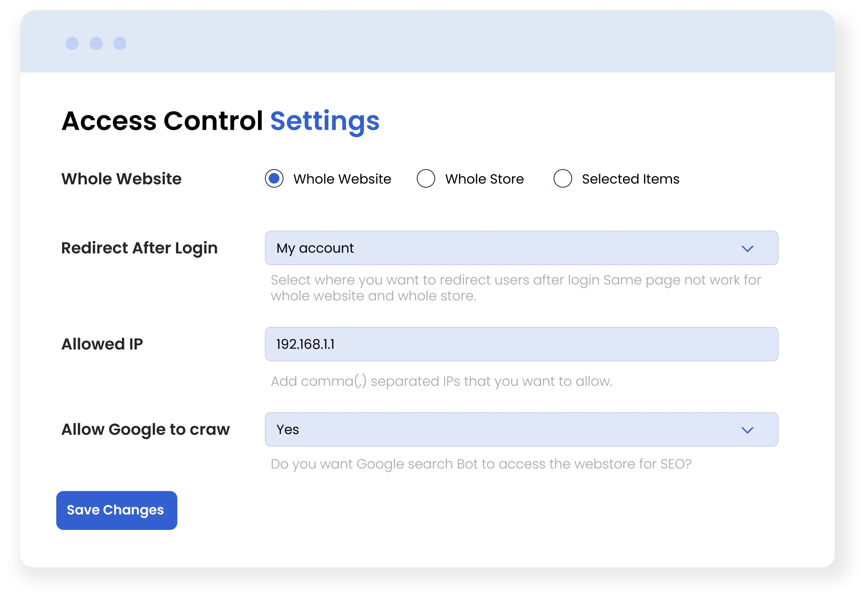This screenshot has height=598, width=868.
Task: Click the third window control dot
Action: coord(120,43)
